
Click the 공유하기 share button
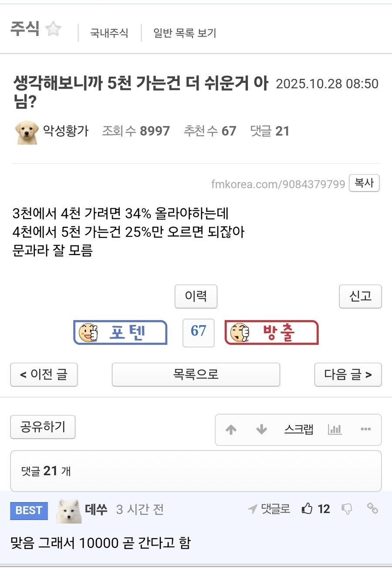pos(43,427)
